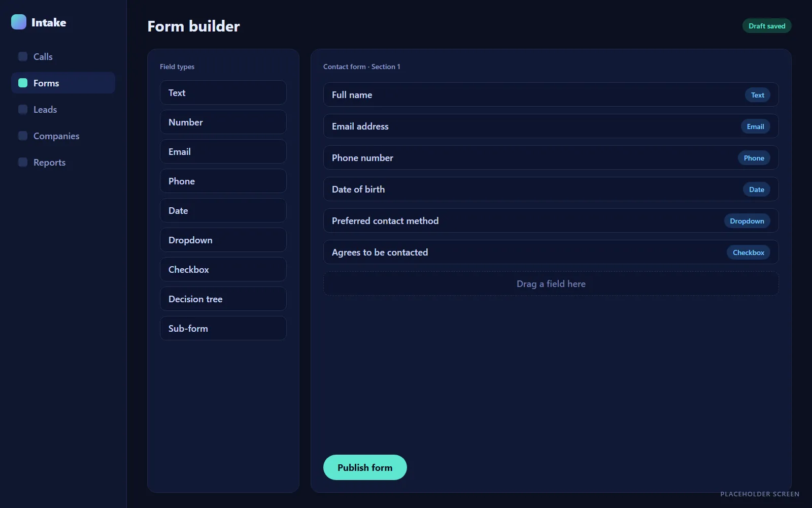Click the Calls sidebar icon
The height and width of the screenshot is (508, 812).
click(x=23, y=56)
